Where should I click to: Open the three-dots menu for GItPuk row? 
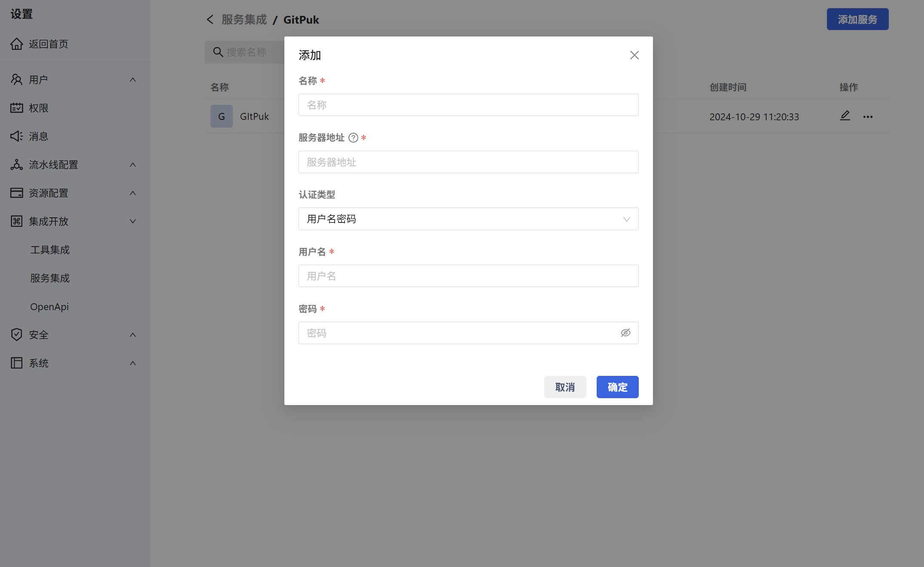tap(868, 117)
